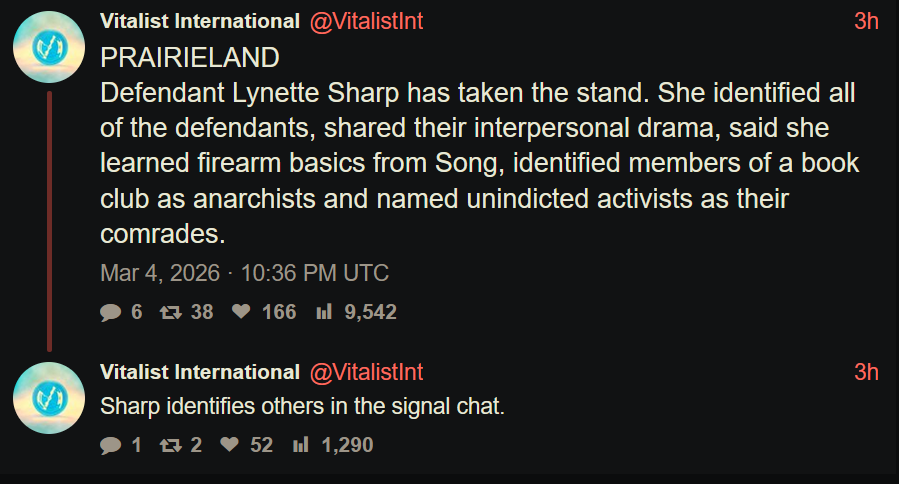Like the tweet with 166 hearts

pos(241,312)
